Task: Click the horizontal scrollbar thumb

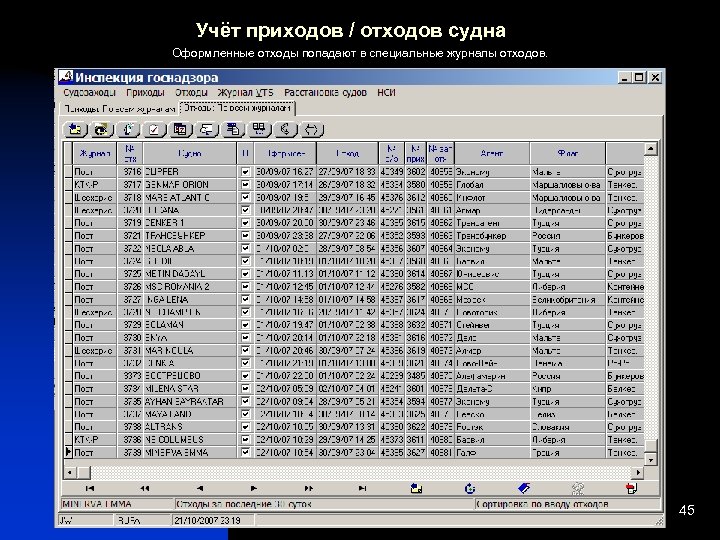Action: [84, 472]
